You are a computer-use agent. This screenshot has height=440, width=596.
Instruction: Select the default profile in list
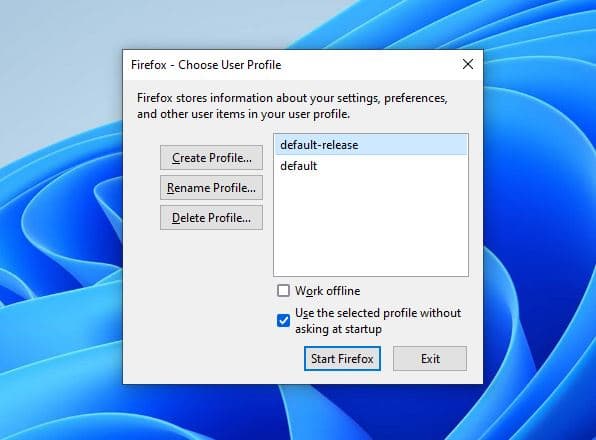point(371,166)
